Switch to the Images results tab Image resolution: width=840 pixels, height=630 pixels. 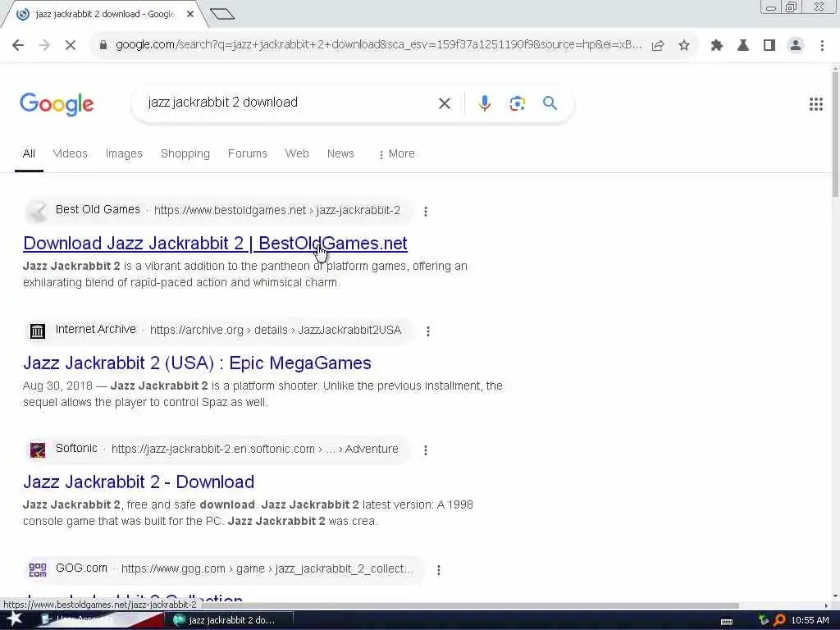(x=124, y=153)
